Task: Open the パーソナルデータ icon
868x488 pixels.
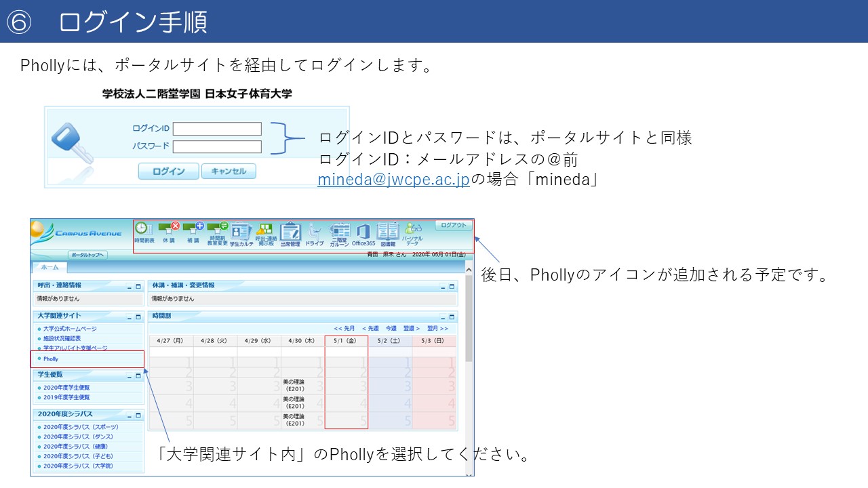Action: click(412, 235)
